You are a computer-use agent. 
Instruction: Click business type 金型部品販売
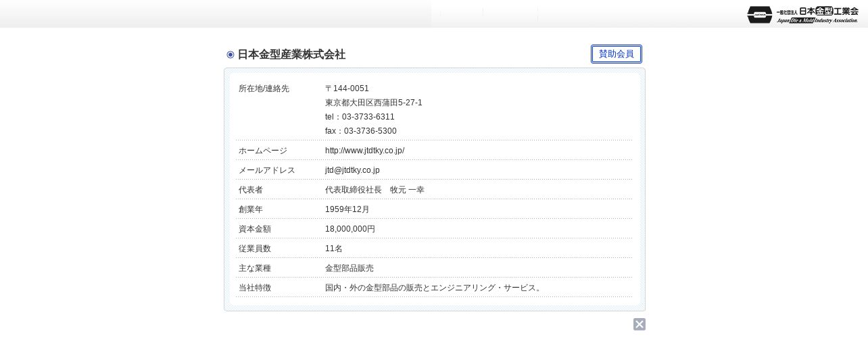coord(349,268)
